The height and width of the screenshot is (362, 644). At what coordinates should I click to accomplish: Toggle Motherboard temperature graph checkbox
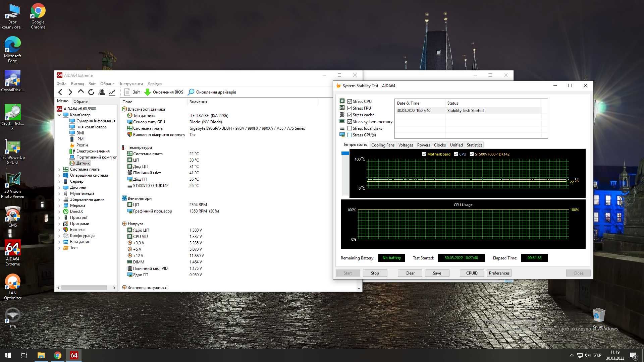tap(424, 154)
